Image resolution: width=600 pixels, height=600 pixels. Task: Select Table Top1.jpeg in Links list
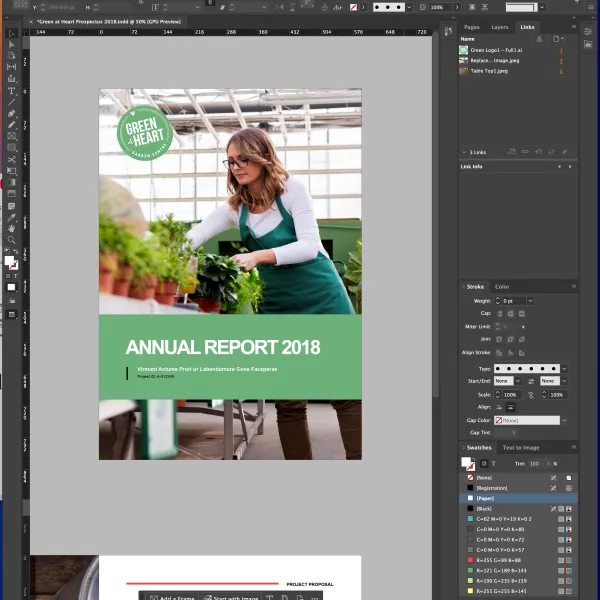click(x=490, y=71)
